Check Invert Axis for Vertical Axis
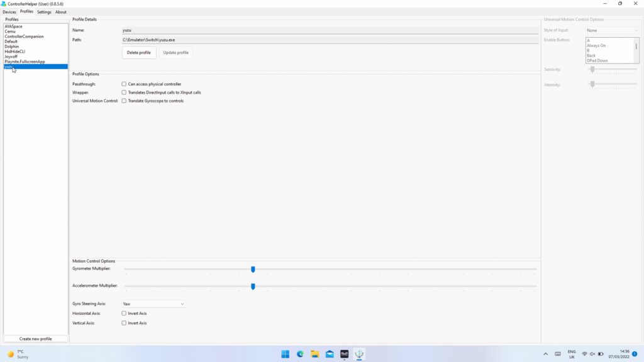 [124, 323]
